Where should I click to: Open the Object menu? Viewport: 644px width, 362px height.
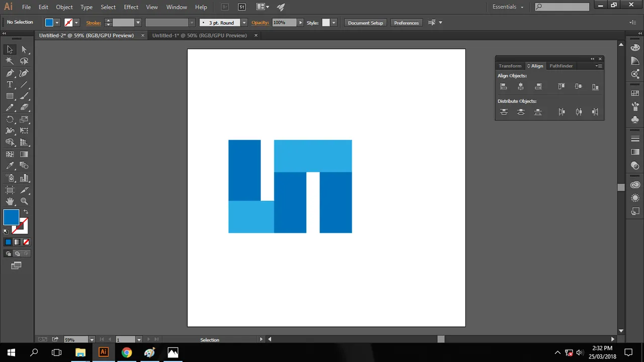(64, 7)
